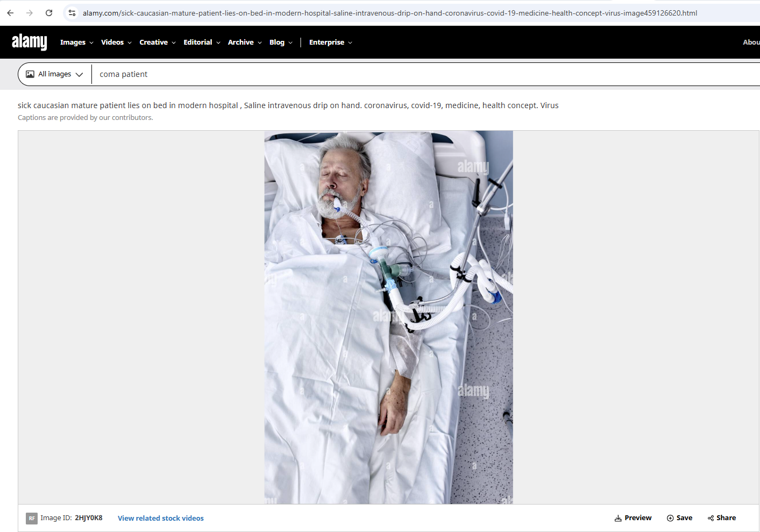The width and height of the screenshot is (760, 532).
Task: Click the Preview download icon
Action: point(618,518)
